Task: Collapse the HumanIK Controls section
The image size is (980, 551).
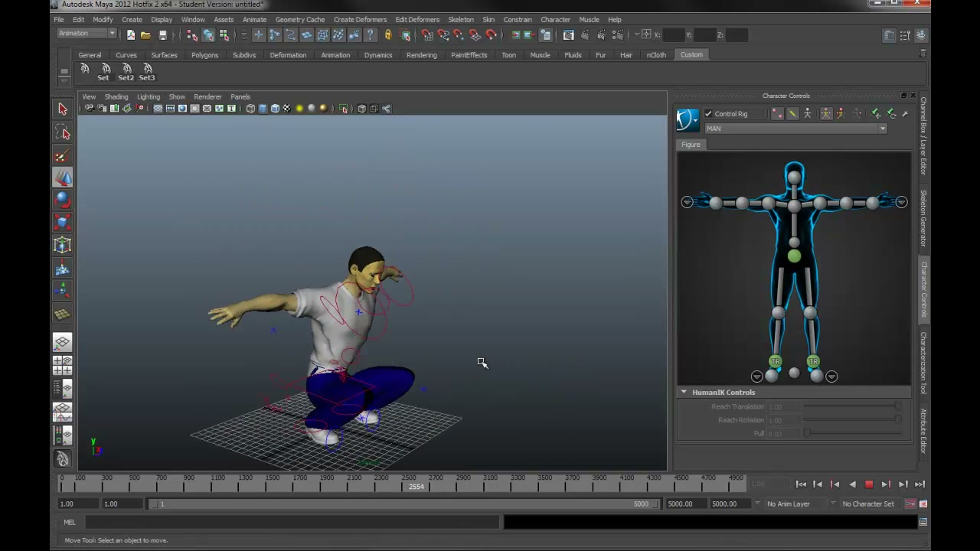Action: tap(684, 392)
